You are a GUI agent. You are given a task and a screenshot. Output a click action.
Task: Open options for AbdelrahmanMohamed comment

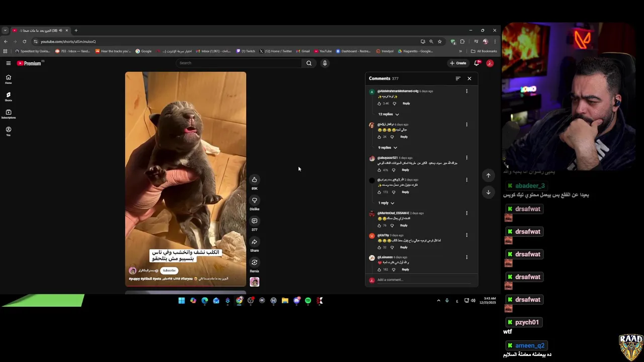[x=466, y=91]
